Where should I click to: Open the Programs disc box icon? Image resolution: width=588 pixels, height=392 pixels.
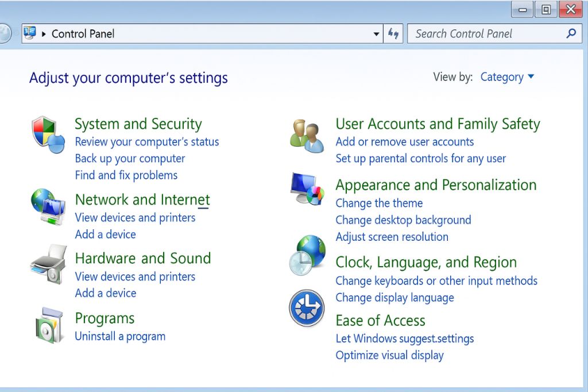click(x=48, y=325)
